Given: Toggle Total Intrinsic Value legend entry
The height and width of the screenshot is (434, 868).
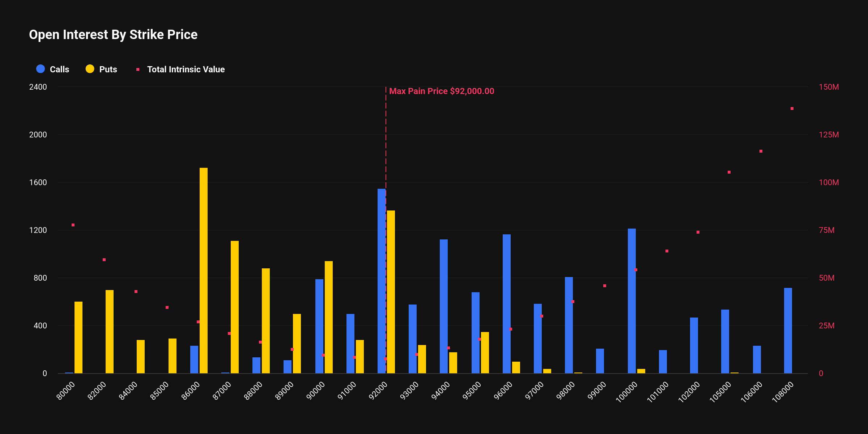Looking at the screenshot, I should pos(186,69).
